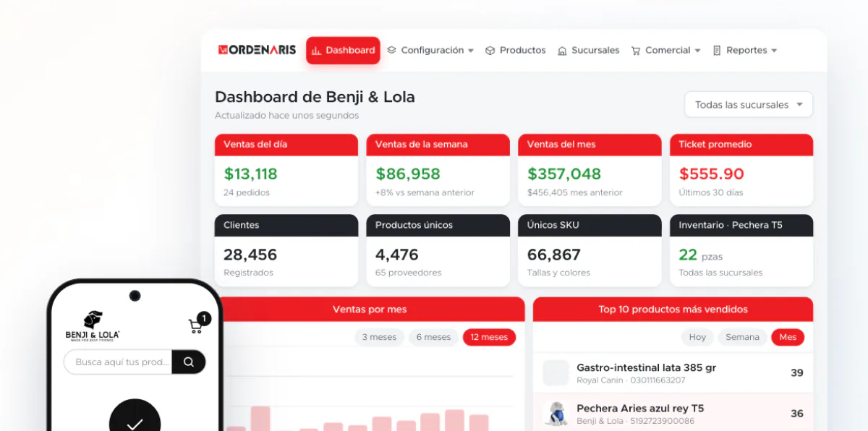Image resolution: width=868 pixels, height=431 pixels.
Task: Click the $357,048 monthly sales value
Action: tap(564, 174)
